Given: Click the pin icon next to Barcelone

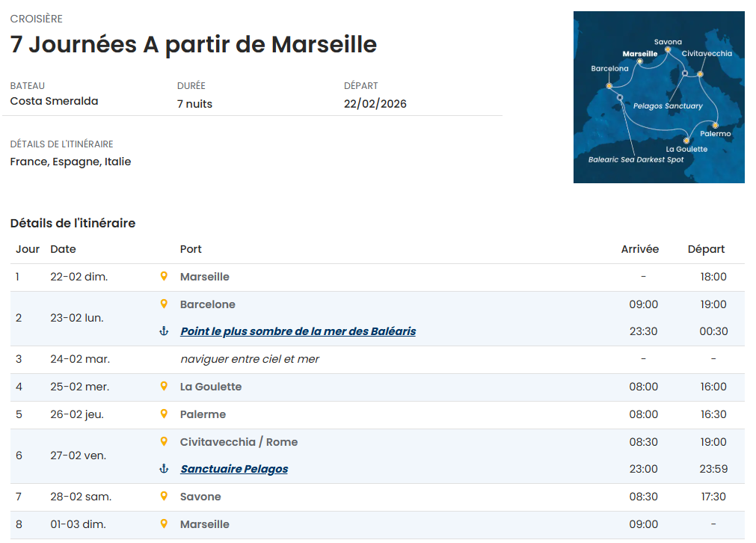Looking at the screenshot, I should pyautogui.click(x=164, y=304).
